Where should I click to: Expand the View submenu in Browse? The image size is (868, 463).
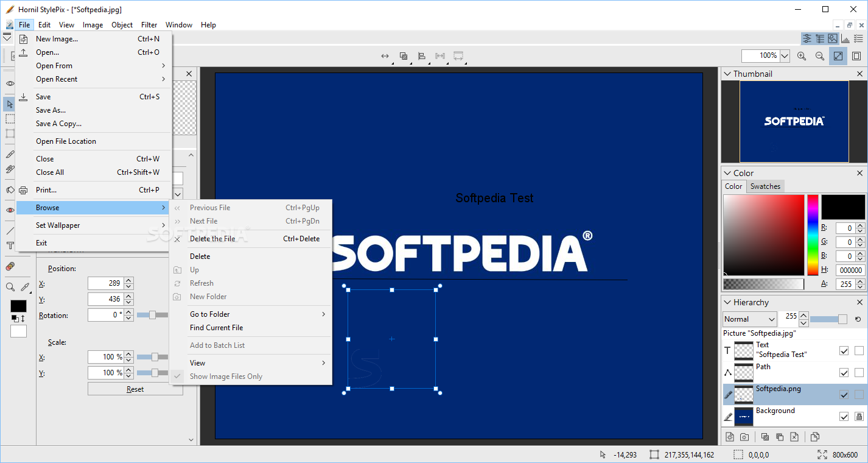251,363
